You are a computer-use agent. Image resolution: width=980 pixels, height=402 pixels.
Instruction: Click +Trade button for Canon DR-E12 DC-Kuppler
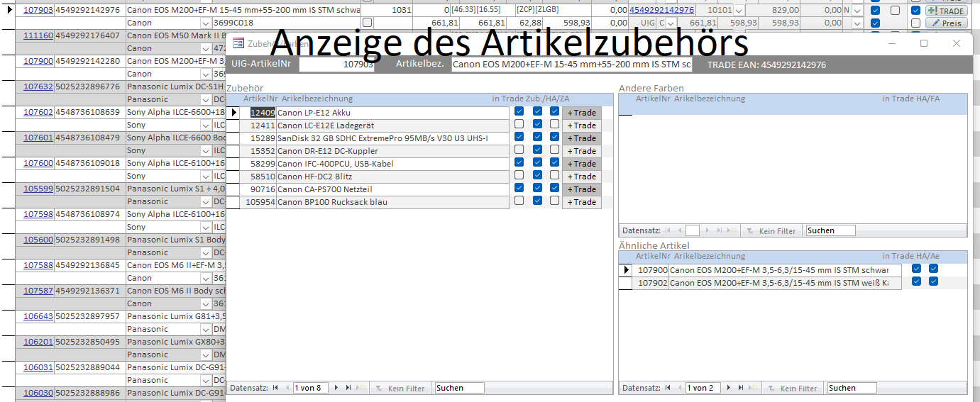coord(582,151)
